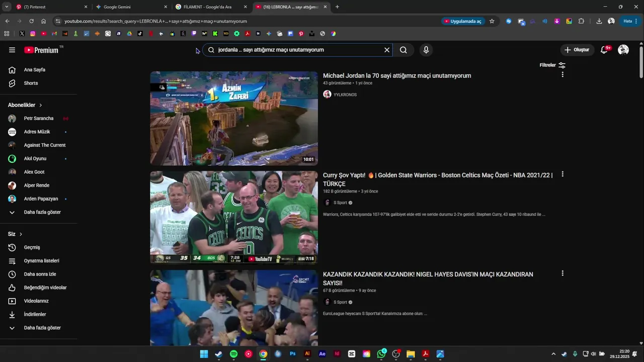Play the Celtics fans video thumbnail
Viewport: 644px width, 362px height.
(234, 217)
